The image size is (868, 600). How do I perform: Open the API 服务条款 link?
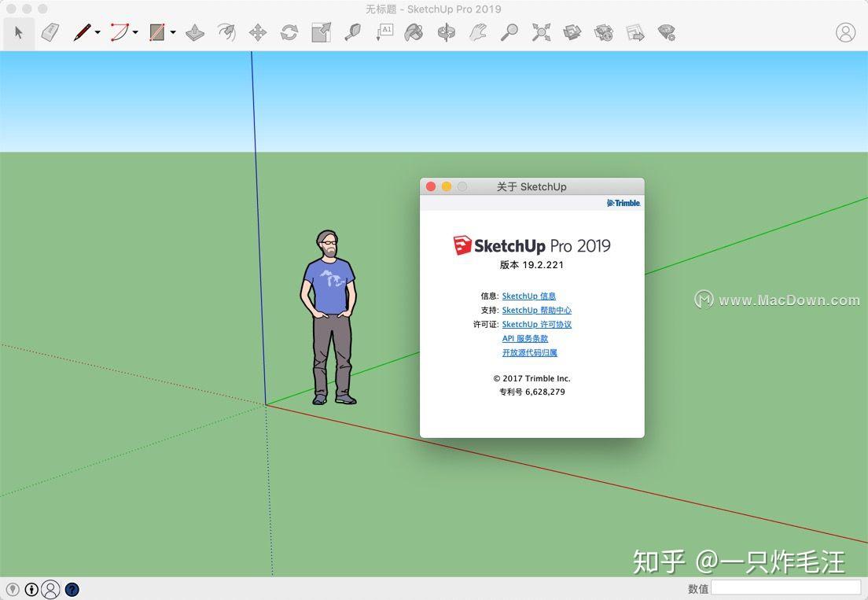pyautogui.click(x=524, y=339)
